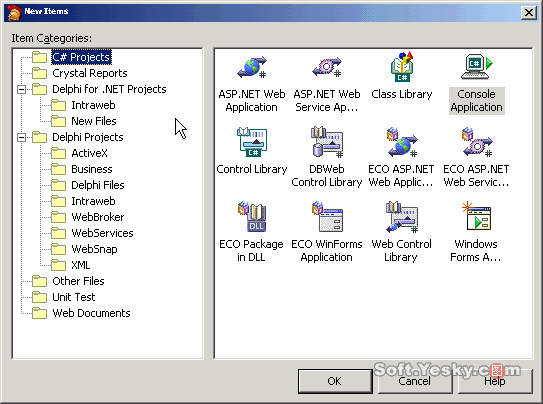
Task: Select the C# Projects category
Action: [81, 57]
